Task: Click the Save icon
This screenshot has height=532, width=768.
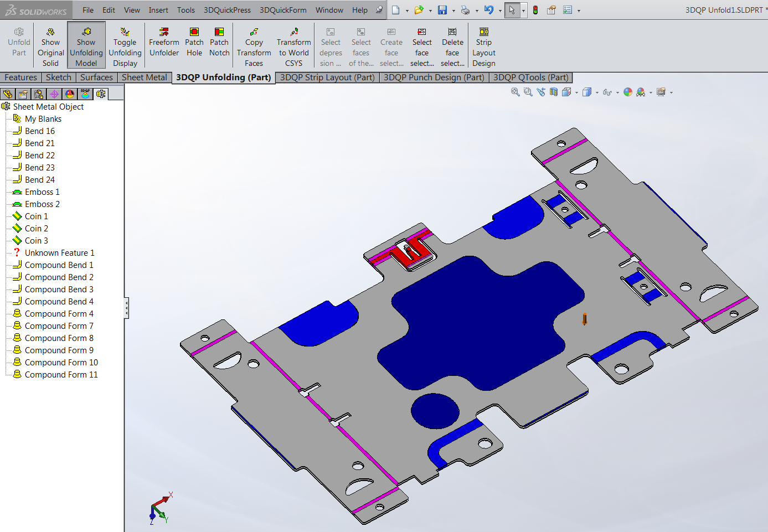Action: pos(442,10)
